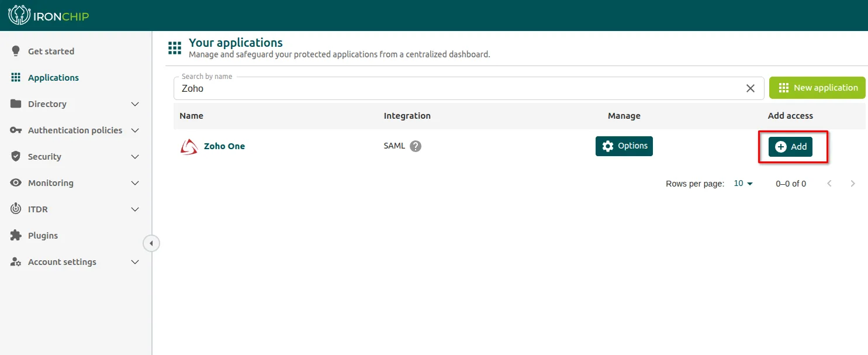
Task: Click the Integration column header
Action: 407,116
